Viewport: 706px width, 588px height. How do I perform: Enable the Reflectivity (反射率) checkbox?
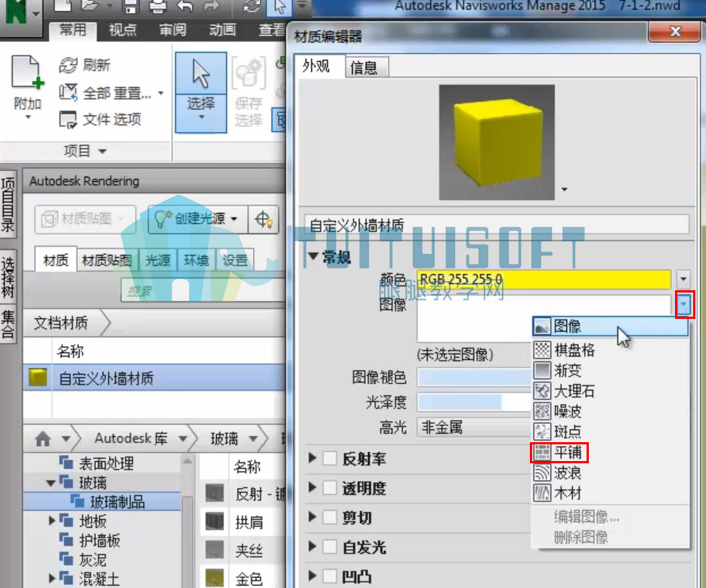pyautogui.click(x=330, y=459)
